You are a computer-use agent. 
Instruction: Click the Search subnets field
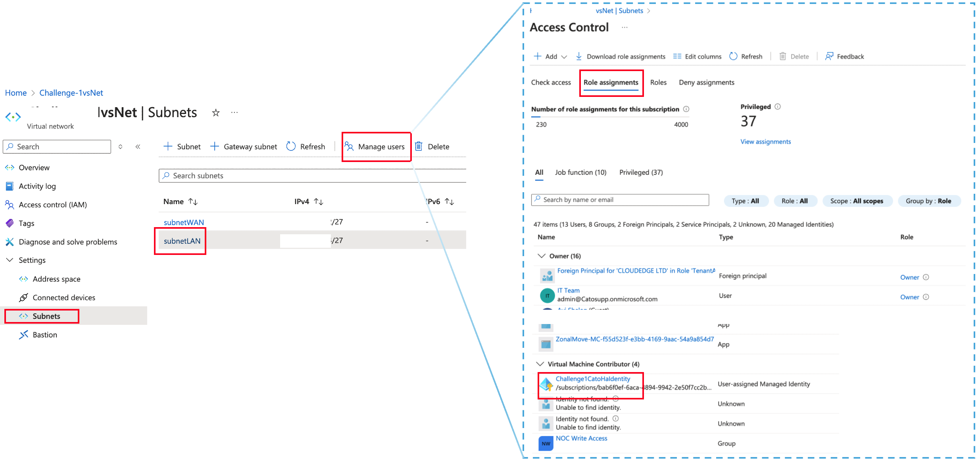point(312,176)
